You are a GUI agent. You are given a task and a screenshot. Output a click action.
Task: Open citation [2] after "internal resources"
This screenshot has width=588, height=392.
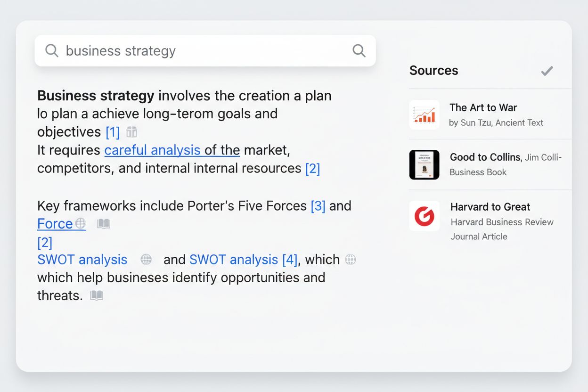(312, 168)
